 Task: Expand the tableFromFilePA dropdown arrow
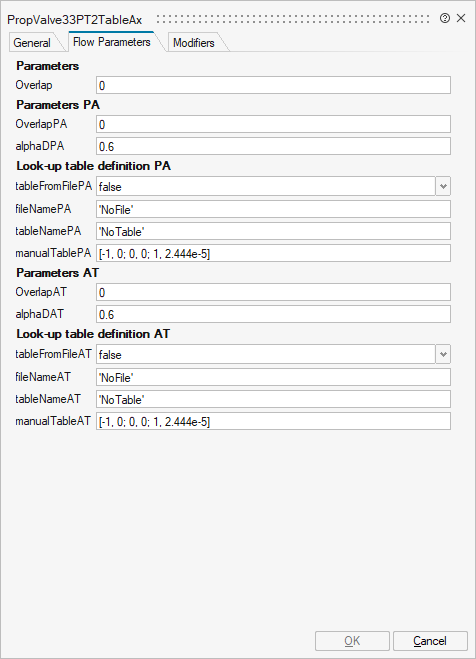click(x=443, y=186)
